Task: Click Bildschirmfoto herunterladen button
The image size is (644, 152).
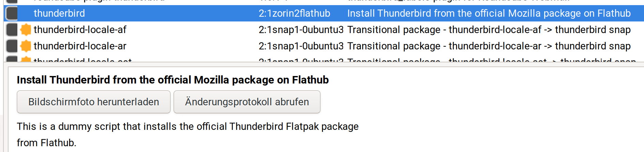Action: tap(94, 102)
